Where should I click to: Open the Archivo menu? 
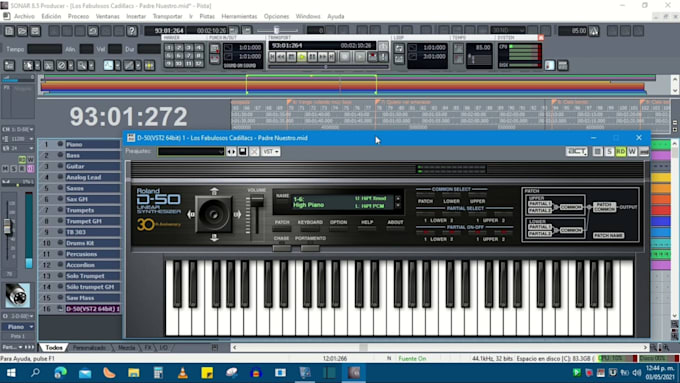pos(24,16)
